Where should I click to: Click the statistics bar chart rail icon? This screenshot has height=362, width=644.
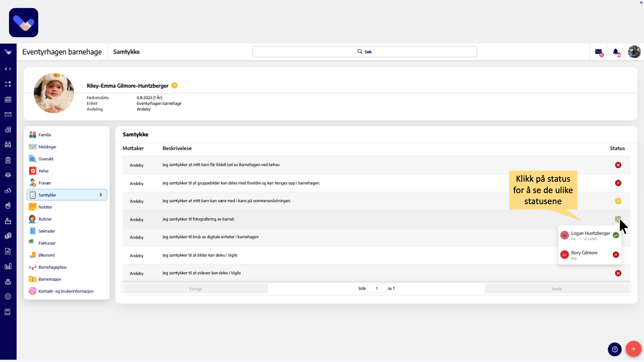8,266
